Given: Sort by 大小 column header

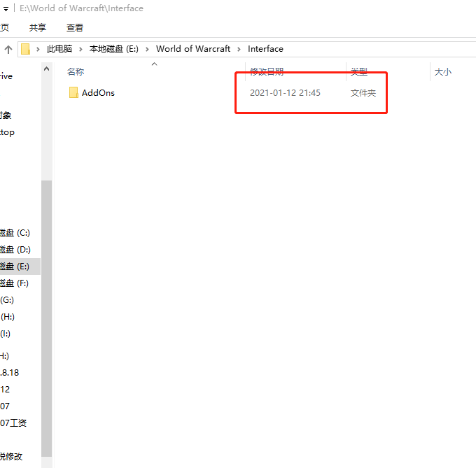Looking at the screenshot, I should tap(443, 72).
